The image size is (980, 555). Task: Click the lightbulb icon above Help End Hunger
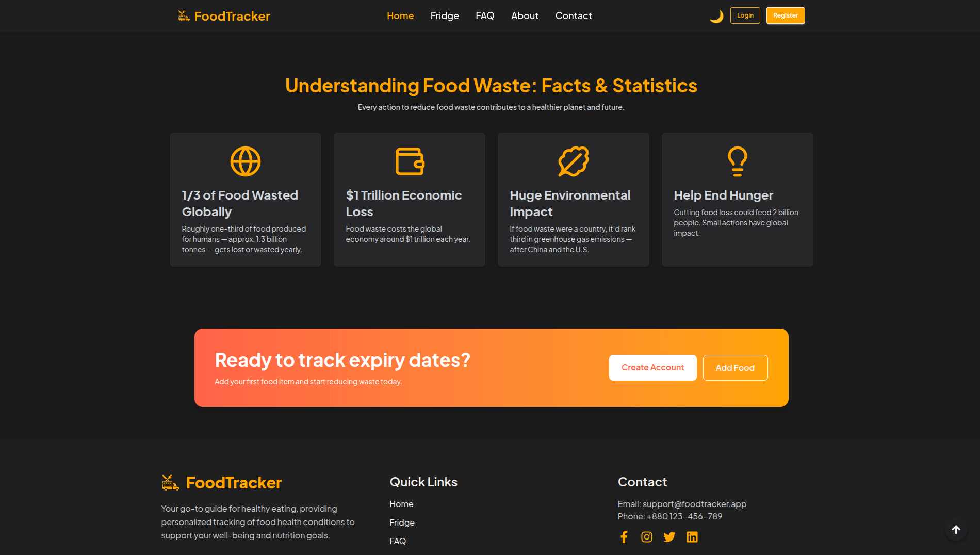737,160
